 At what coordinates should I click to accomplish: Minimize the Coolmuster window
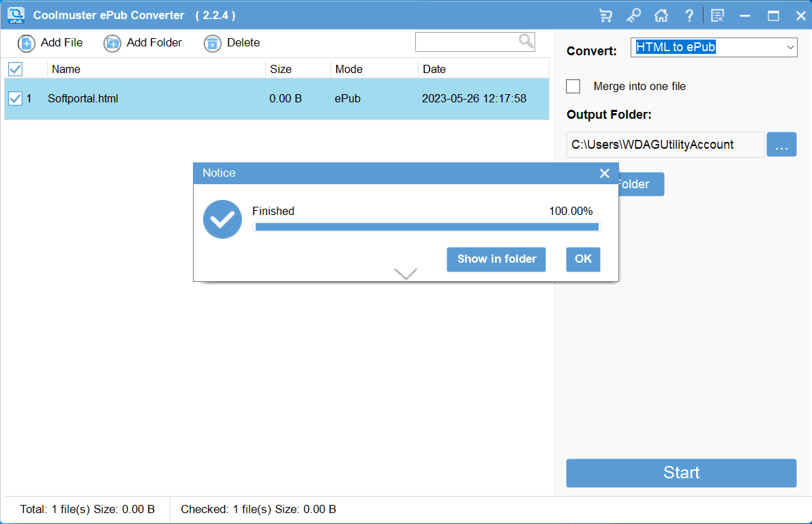[x=745, y=16]
